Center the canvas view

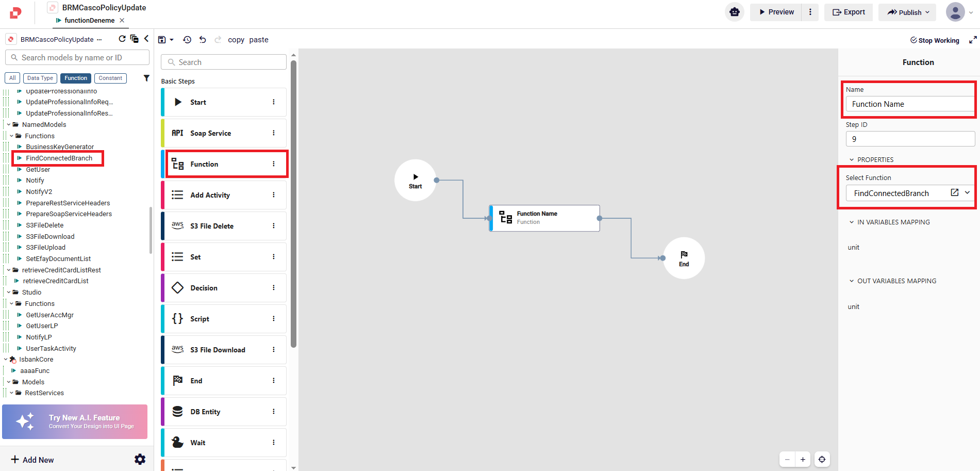[822, 459]
